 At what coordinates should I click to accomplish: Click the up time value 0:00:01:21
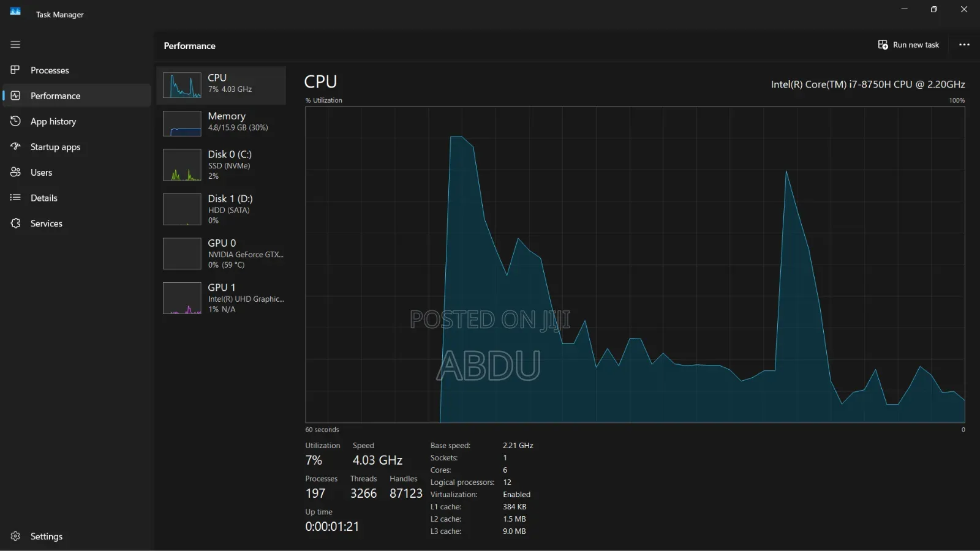tap(332, 526)
